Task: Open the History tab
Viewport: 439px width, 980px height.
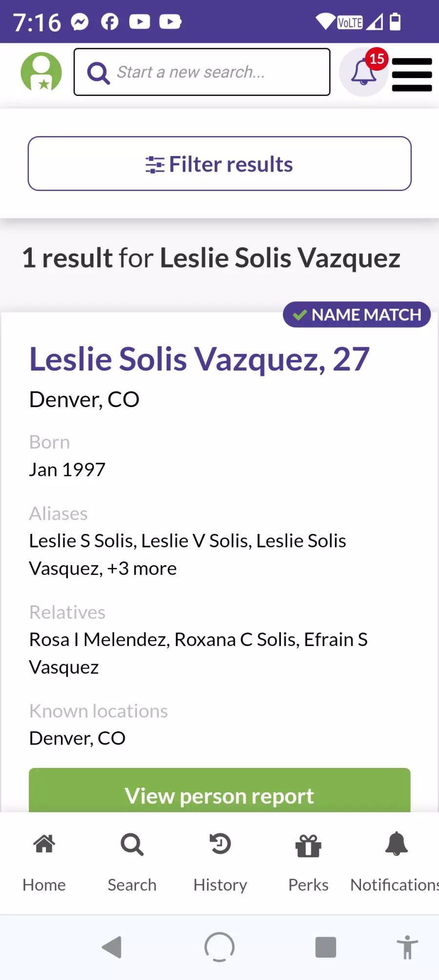Action: (220, 863)
